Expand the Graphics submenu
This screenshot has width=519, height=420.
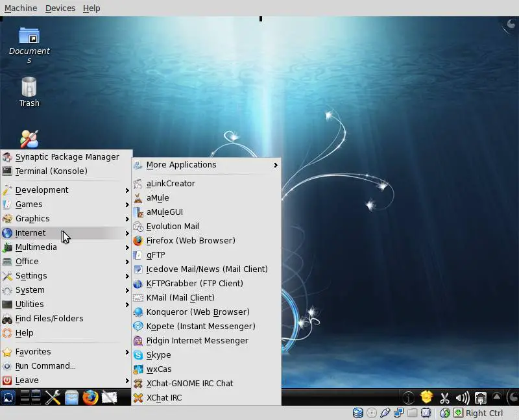tap(66, 218)
